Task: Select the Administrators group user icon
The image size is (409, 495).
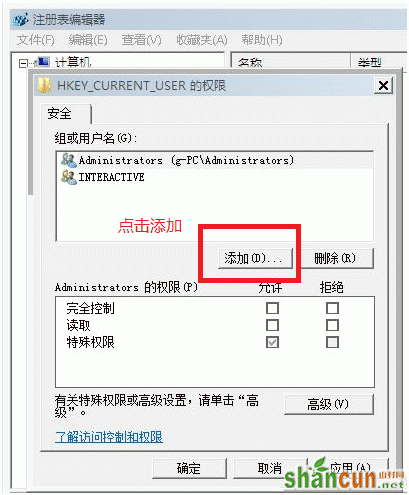Action: [x=69, y=160]
